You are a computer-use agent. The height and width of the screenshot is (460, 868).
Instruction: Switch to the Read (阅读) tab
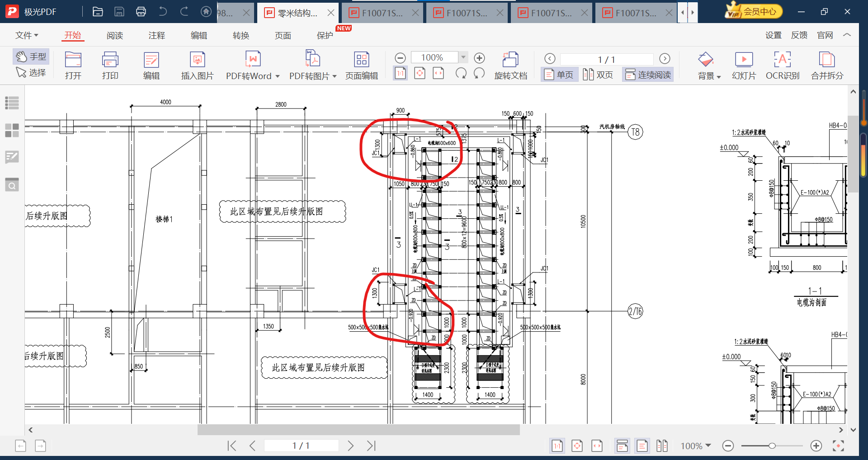pyautogui.click(x=115, y=35)
